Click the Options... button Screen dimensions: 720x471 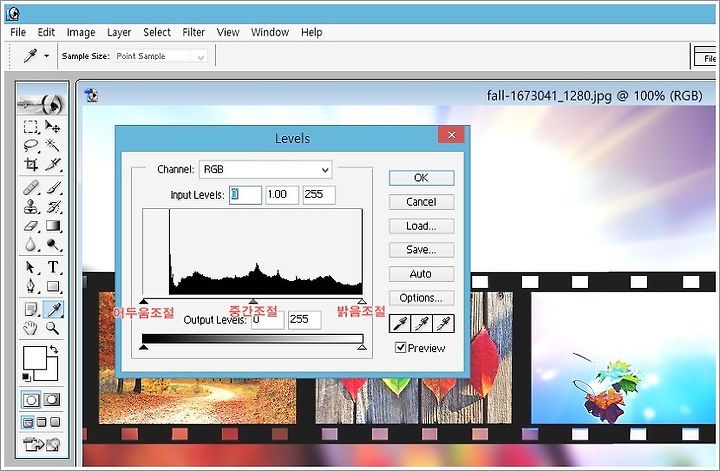(422, 297)
